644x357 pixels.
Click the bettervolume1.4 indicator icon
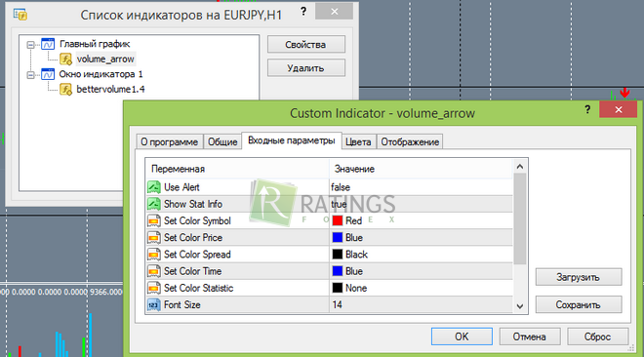point(65,90)
